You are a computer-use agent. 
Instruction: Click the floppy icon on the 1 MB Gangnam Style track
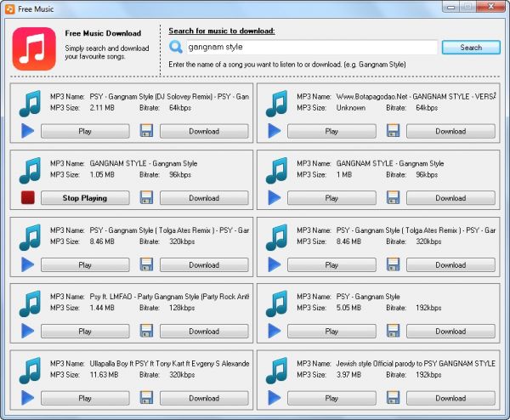tap(393, 197)
